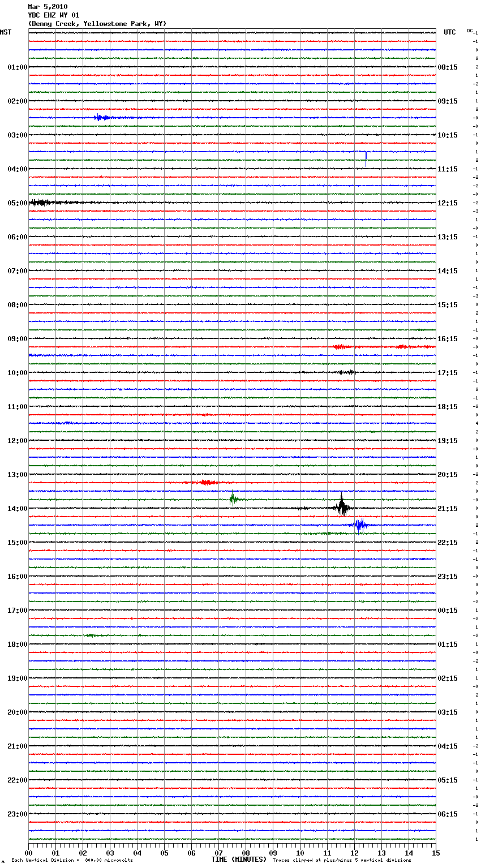Select the green event burst above the 14:00 trace
481x868 pixels.
pos(233,499)
